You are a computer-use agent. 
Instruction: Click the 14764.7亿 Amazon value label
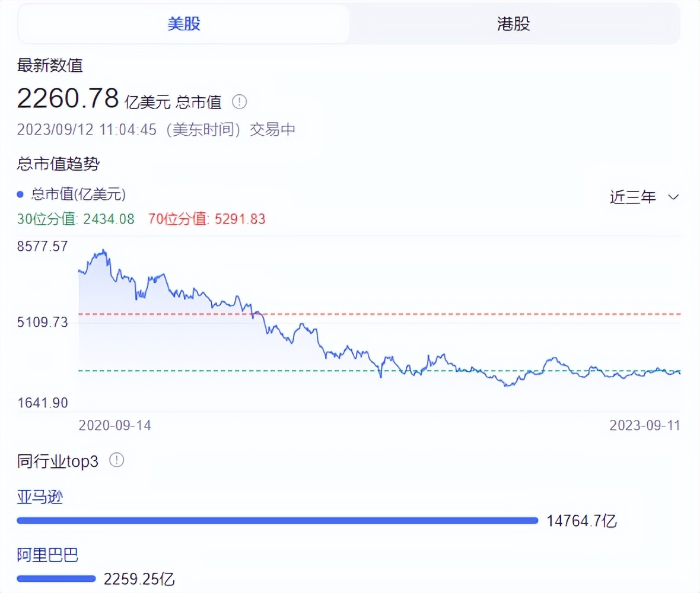click(582, 521)
